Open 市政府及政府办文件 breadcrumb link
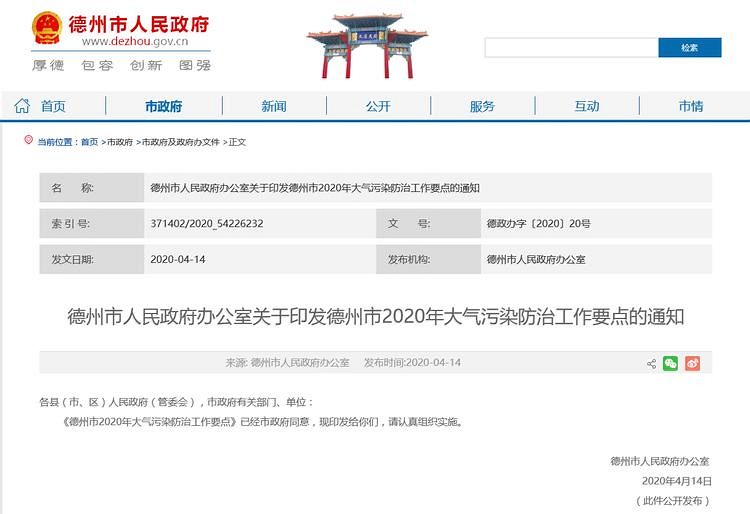The height and width of the screenshot is (514, 750). (181, 142)
